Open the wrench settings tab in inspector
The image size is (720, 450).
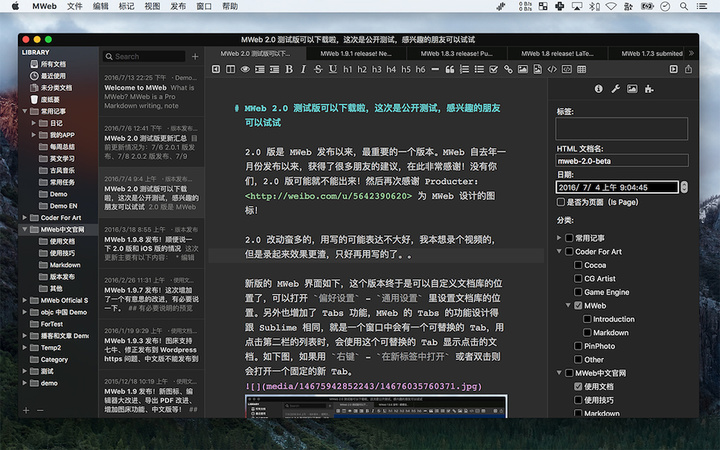point(615,89)
